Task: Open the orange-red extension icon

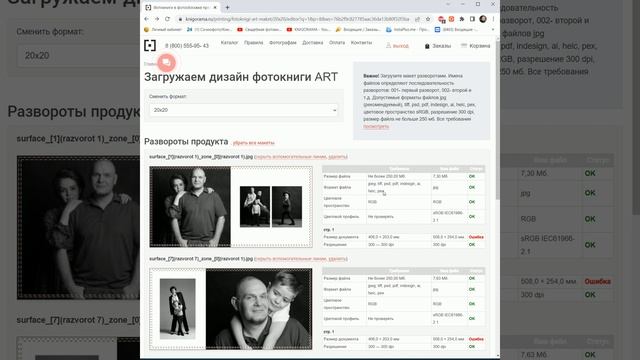Action: 451,19
